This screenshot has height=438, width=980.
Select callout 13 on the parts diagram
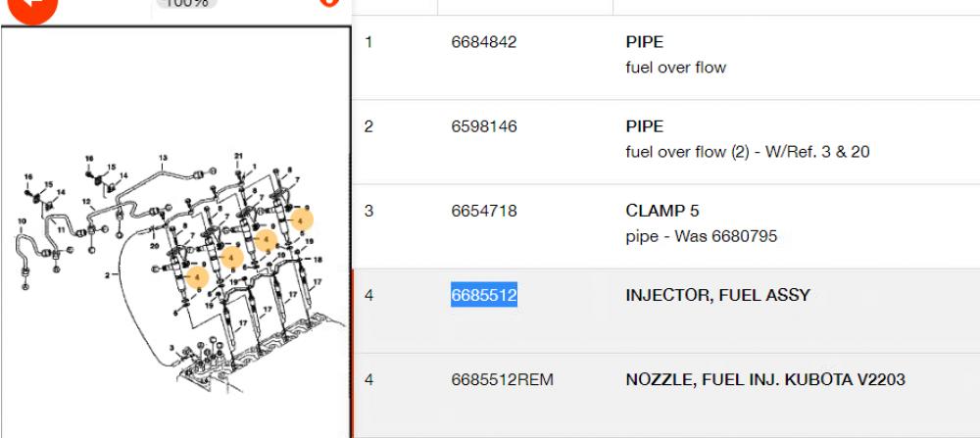click(163, 158)
